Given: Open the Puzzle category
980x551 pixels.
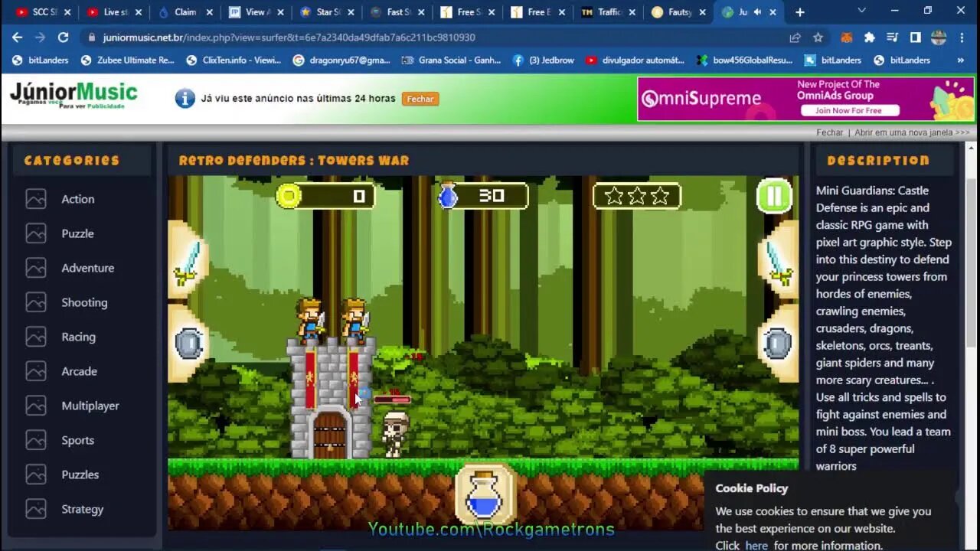Looking at the screenshot, I should 77,233.
